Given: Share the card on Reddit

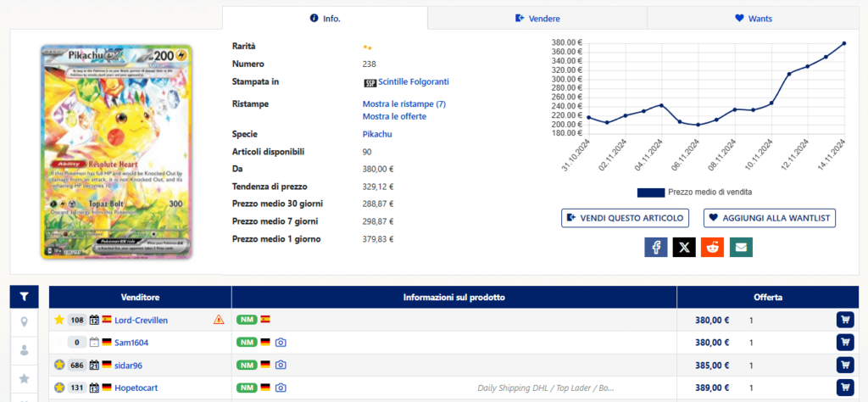Looking at the screenshot, I should [713, 247].
